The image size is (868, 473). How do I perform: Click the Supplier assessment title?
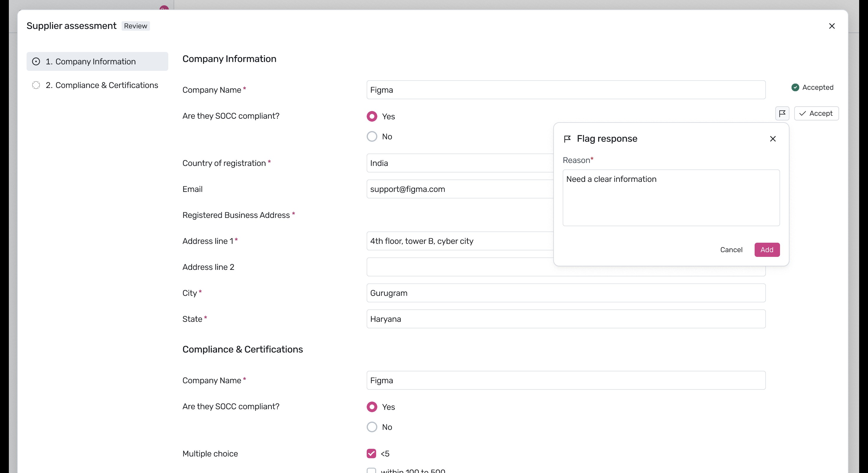[x=71, y=26]
